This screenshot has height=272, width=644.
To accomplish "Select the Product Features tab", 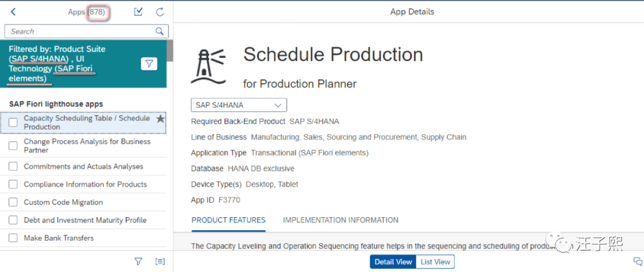I will (x=228, y=220).
